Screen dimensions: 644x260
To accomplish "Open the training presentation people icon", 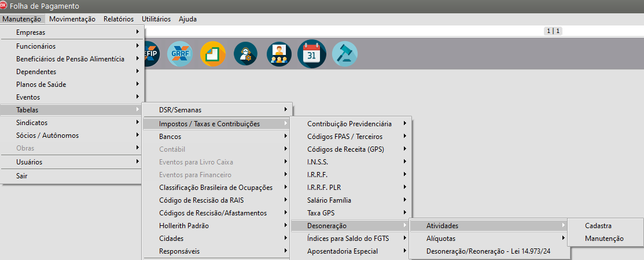I will (279, 54).
